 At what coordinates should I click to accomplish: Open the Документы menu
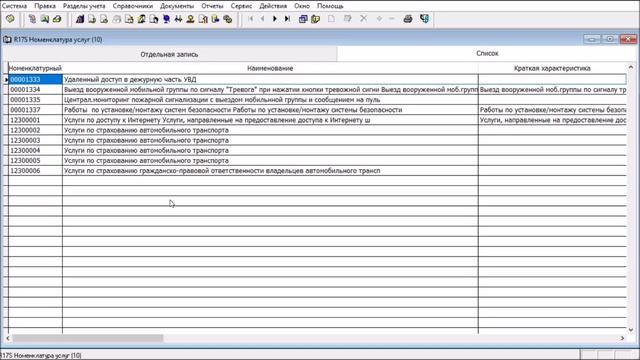click(x=177, y=6)
